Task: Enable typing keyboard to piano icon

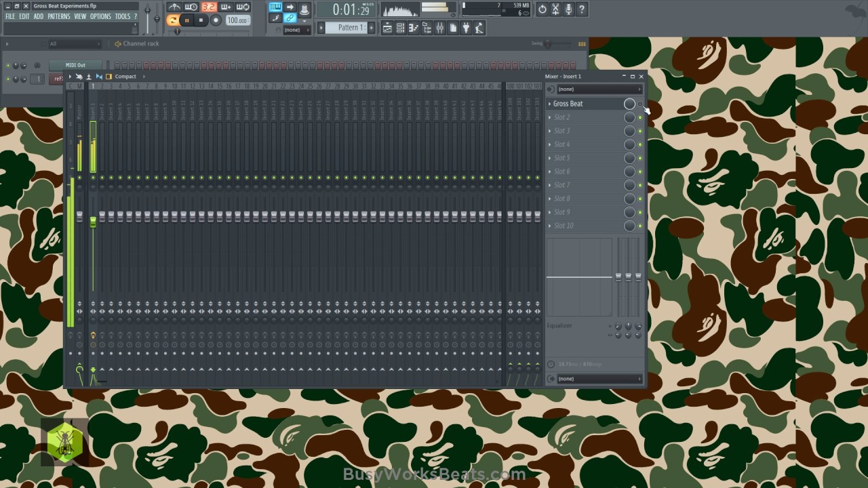Action: point(275,7)
